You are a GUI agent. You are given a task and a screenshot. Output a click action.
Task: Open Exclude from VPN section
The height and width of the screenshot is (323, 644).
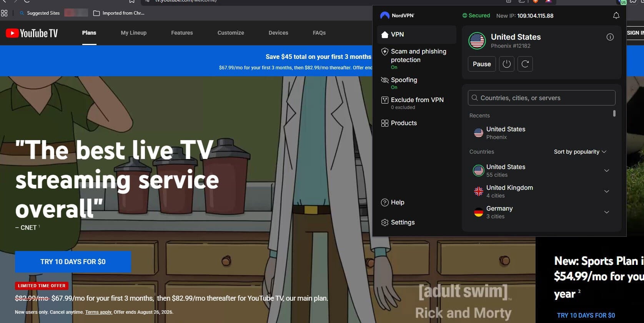pos(416,103)
